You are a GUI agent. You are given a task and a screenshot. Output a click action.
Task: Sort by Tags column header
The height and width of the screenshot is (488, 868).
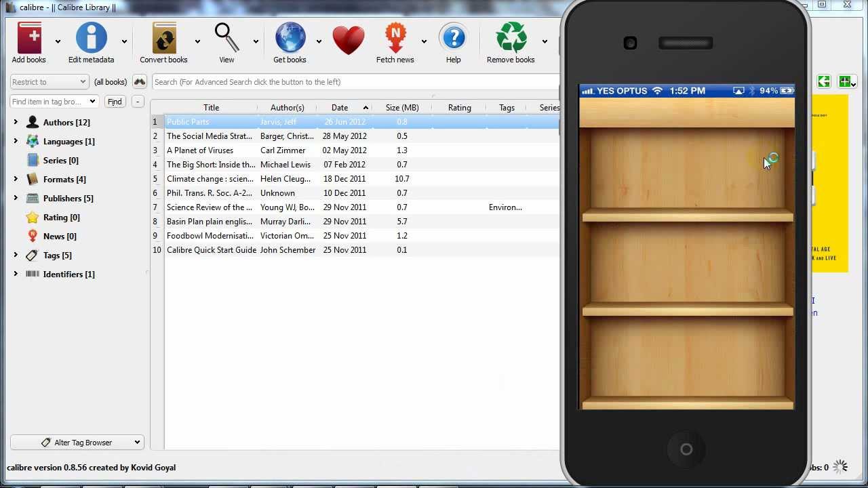(507, 108)
